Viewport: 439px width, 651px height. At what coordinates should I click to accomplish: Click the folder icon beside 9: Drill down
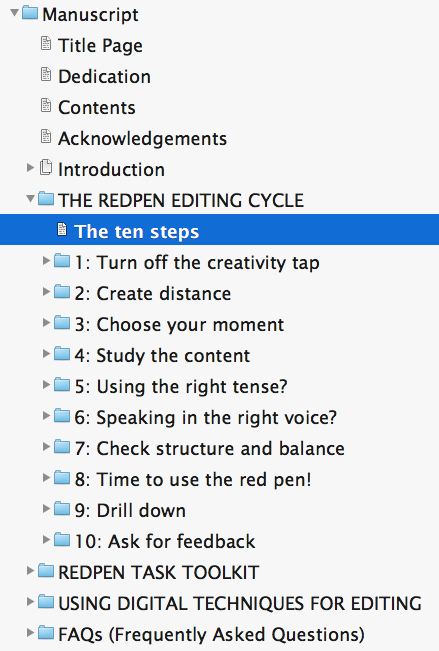point(62,509)
